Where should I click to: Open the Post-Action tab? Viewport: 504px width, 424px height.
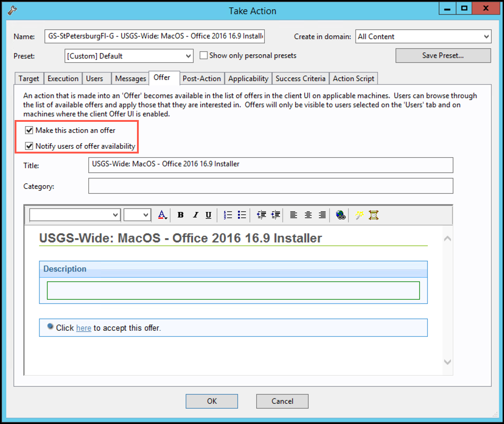pyautogui.click(x=202, y=79)
